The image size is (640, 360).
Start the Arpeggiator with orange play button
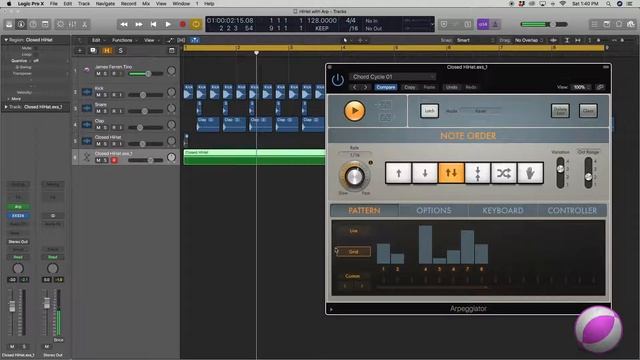point(354,111)
